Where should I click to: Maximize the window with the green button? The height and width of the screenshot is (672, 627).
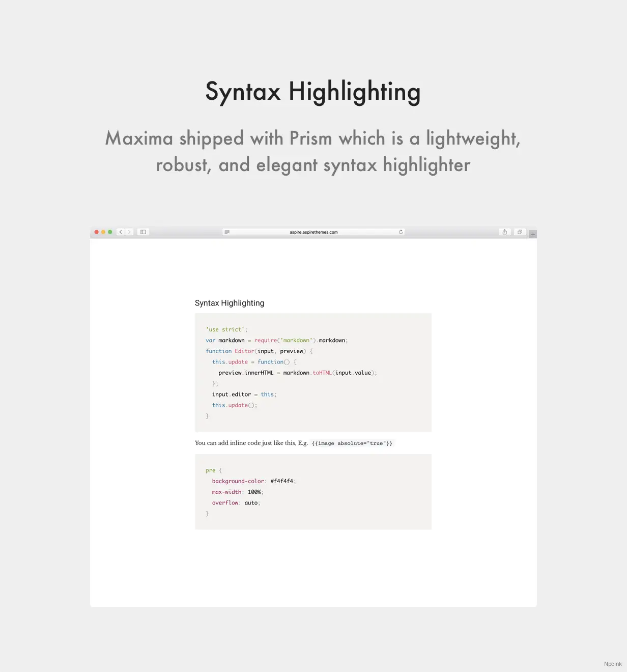[x=110, y=232]
